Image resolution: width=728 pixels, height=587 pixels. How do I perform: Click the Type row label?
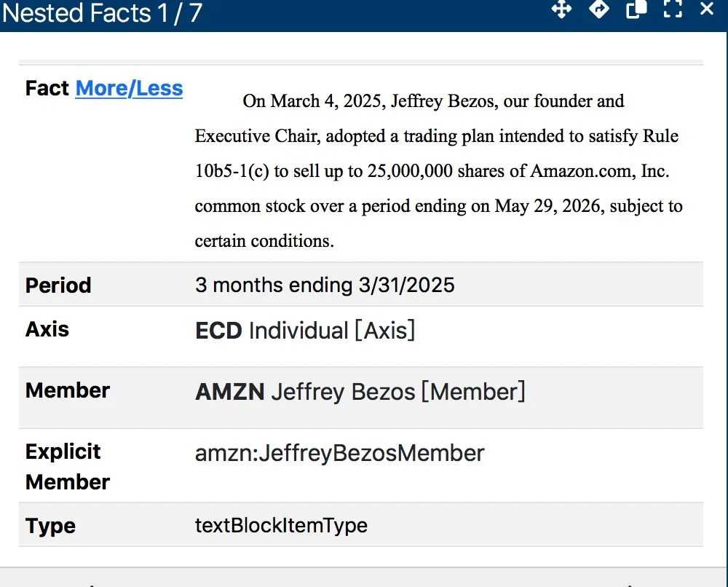coord(50,526)
